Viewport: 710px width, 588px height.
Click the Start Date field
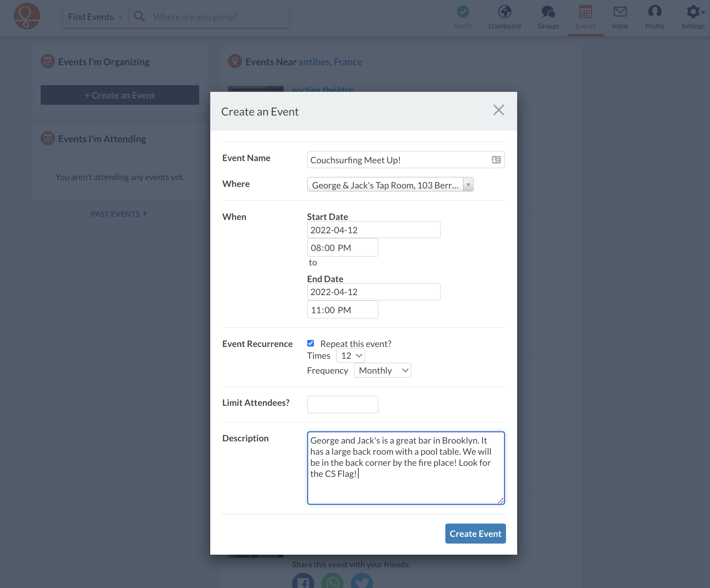click(x=374, y=230)
